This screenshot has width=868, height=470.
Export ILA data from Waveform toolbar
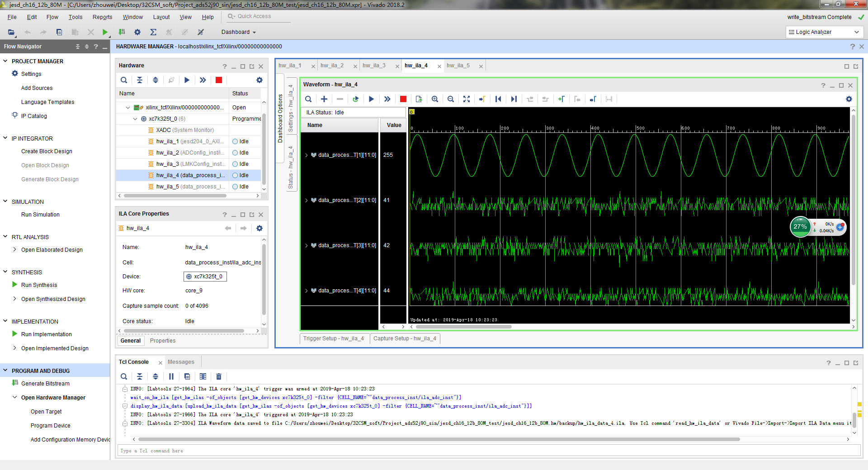(419, 99)
